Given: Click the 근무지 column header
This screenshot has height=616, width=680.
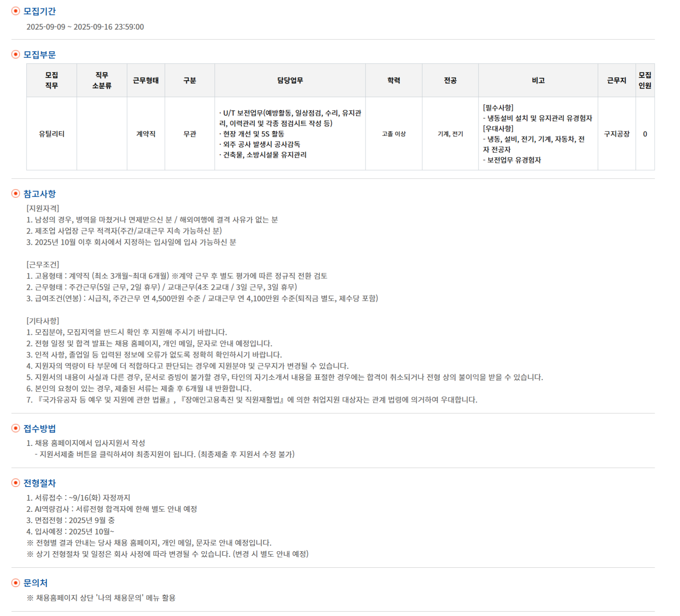Looking at the screenshot, I should [x=617, y=80].
